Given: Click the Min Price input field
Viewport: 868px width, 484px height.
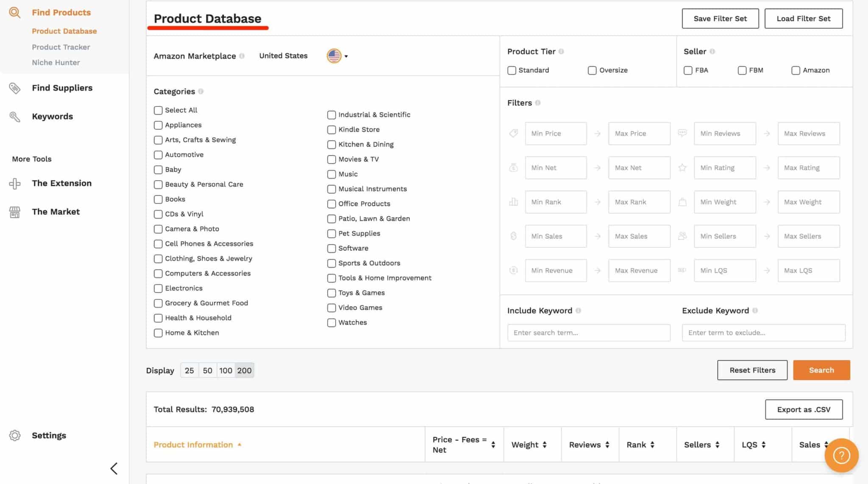Looking at the screenshot, I should click(x=556, y=134).
